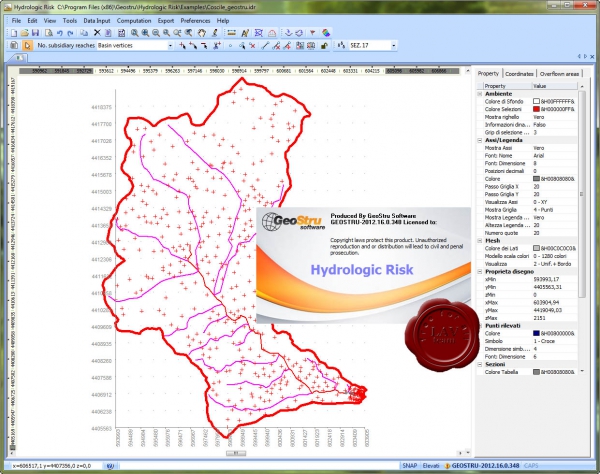
Task: Click the red funnel filter icon
Action: (313, 33)
